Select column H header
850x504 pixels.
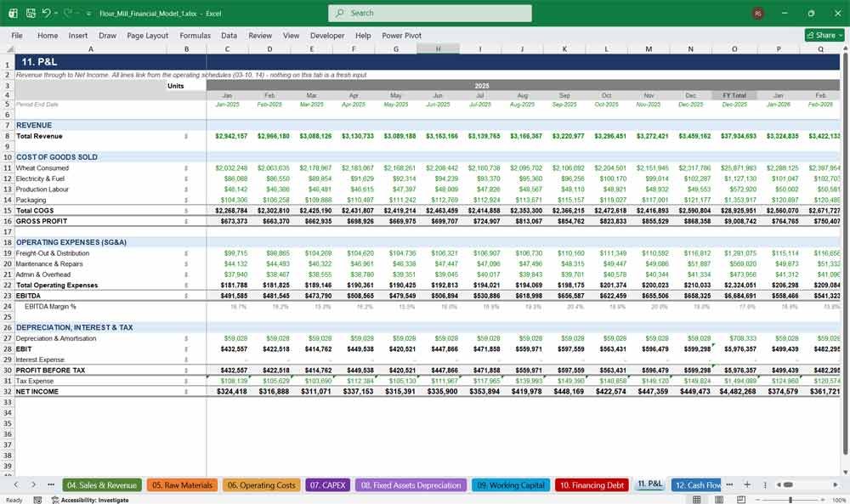[x=438, y=48]
